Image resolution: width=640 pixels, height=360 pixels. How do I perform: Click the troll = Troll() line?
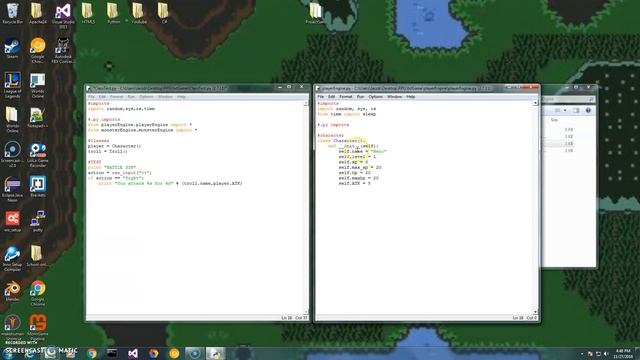[107, 151]
